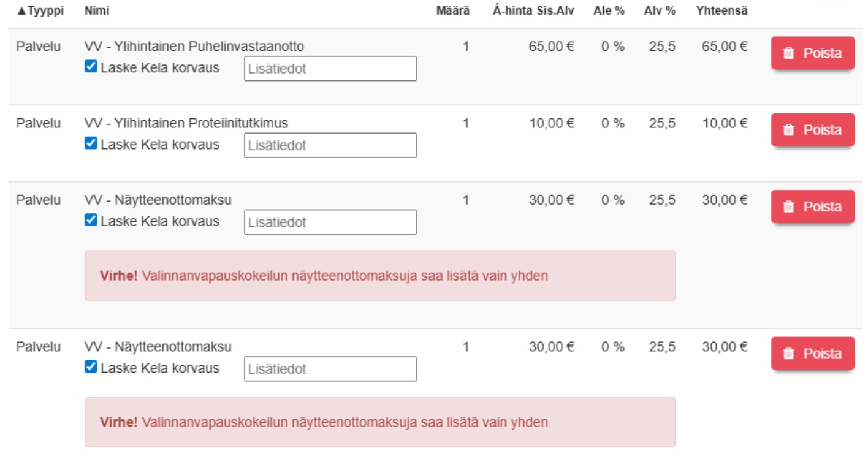The width and height of the screenshot is (868, 467).
Task: Click the Yhteensä column header
Action: 721,11
